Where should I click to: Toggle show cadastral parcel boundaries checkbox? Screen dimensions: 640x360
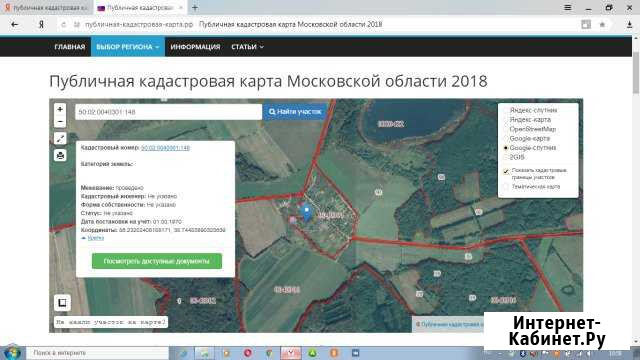pos(506,171)
